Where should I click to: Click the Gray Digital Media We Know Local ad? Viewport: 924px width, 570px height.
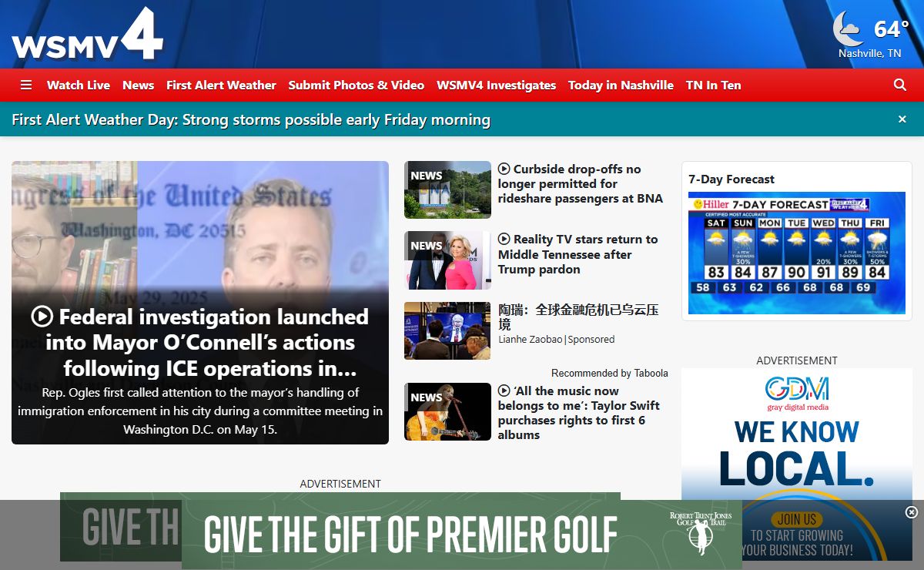click(x=797, y=464)
